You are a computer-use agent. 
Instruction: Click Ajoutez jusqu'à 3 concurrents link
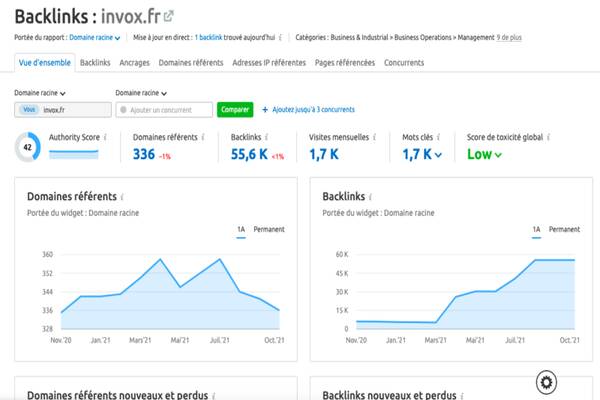pyautogui.click(x=313, y=110)
